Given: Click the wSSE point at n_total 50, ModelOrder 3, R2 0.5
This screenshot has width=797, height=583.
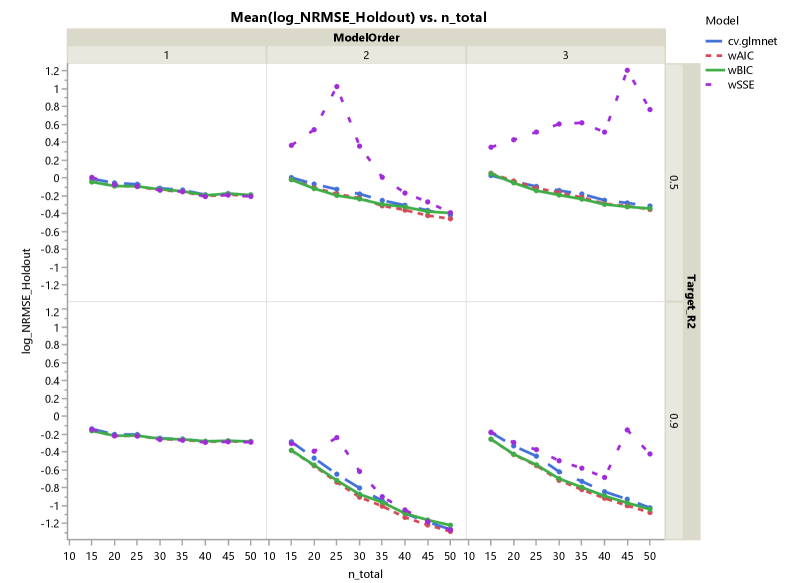Looking at the screenshot, I should tap(650, 109).
